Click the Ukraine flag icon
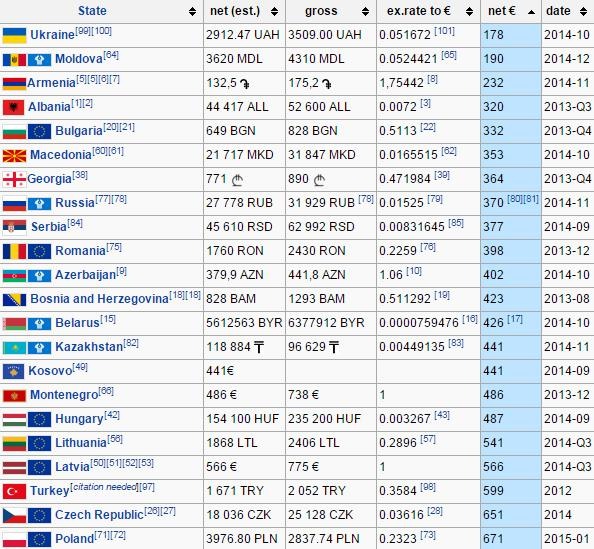 [x=14, y=36]
